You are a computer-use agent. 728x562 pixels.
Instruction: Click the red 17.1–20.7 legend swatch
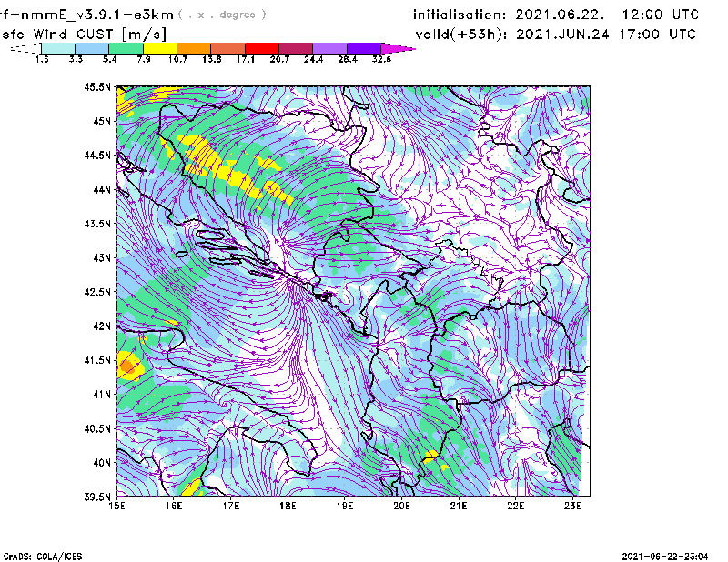pyautogui.click(x=262, y=48)
